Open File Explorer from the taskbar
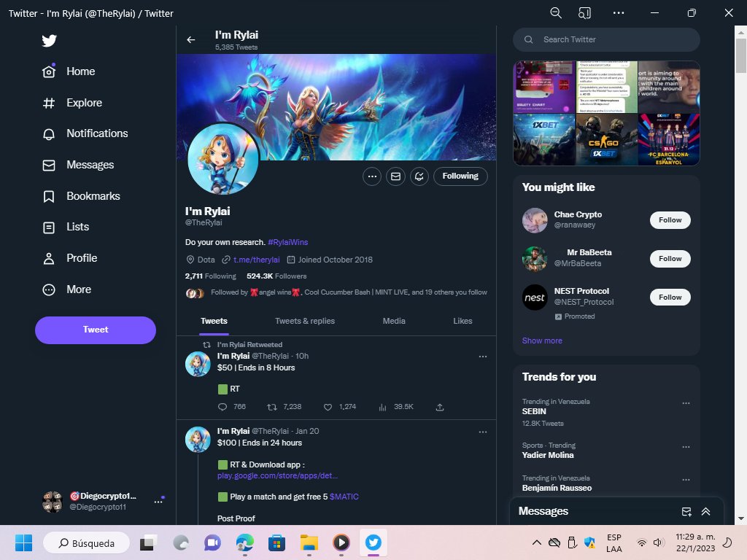747x560 pixels. coord(309,542)
